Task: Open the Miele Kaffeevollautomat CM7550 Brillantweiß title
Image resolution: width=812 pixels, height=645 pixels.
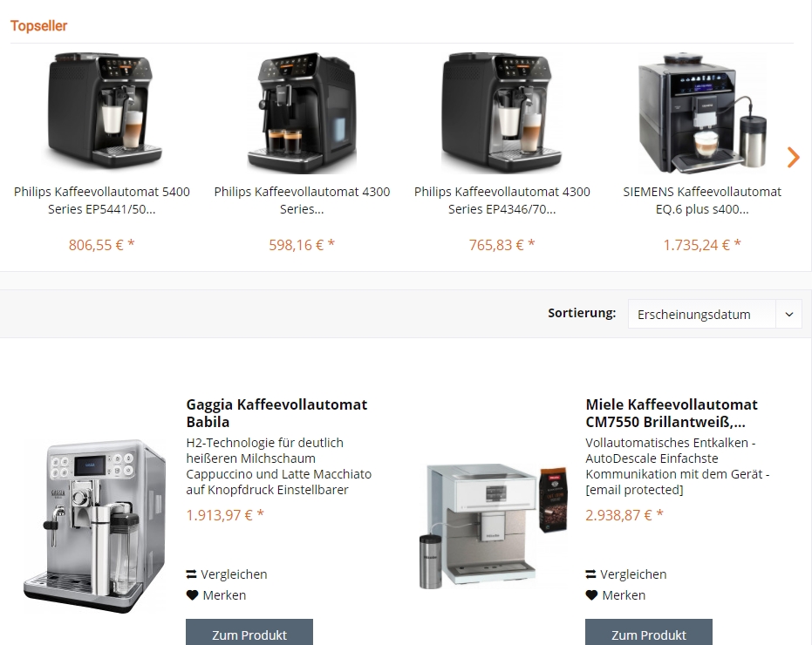Action: click(x=672, y=413)
